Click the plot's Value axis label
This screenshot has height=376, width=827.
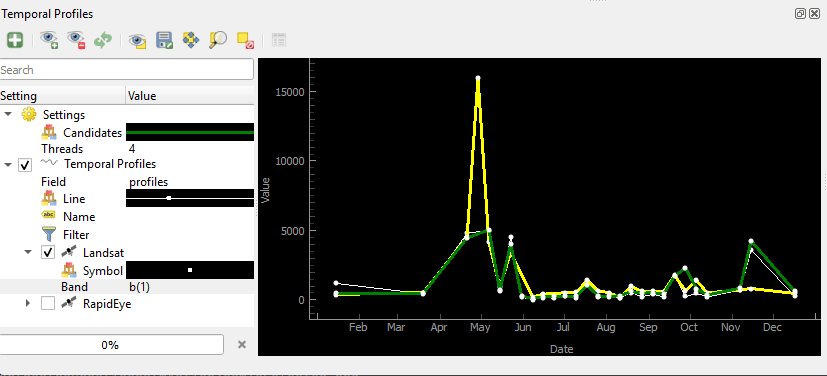[265, 189]
